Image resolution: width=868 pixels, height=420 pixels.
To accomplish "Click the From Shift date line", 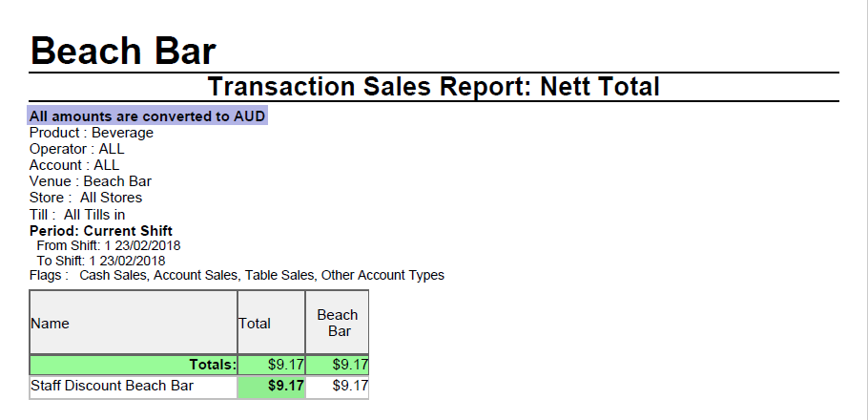I will (x=109, y=245).
